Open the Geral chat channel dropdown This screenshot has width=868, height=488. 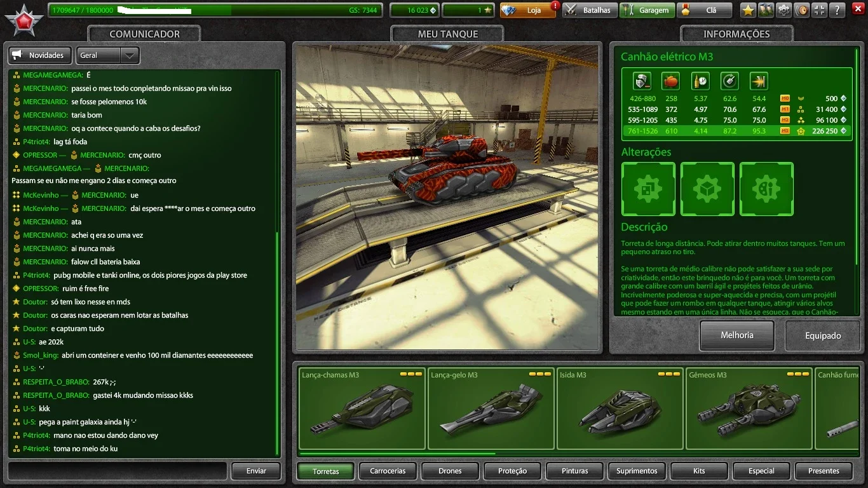pos(107,55)
